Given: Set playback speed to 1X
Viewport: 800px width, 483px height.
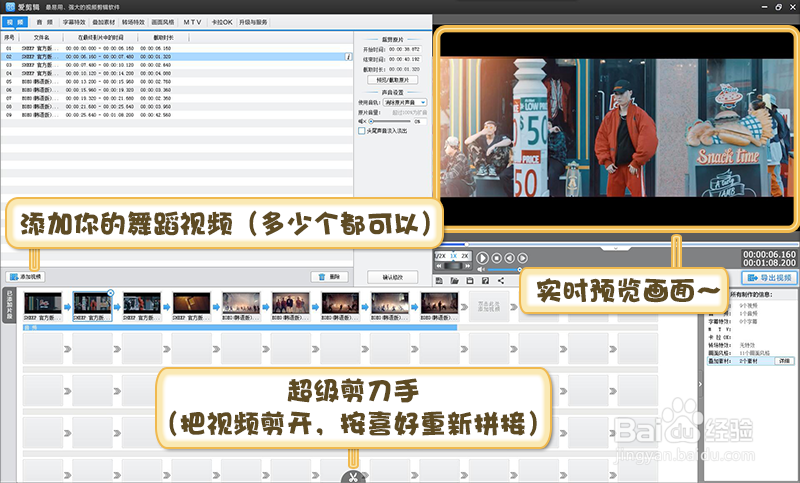Looking at the screenshot, I should (453, 256).
